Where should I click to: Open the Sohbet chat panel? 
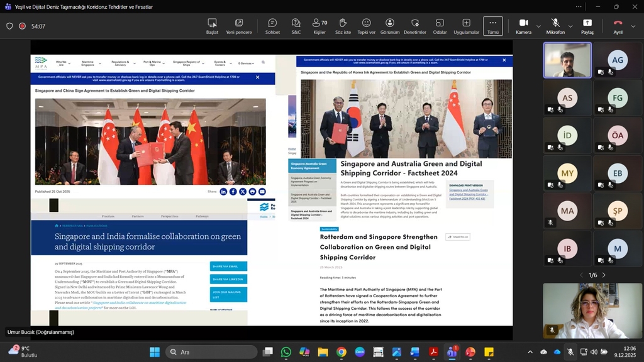pos(272,26)
